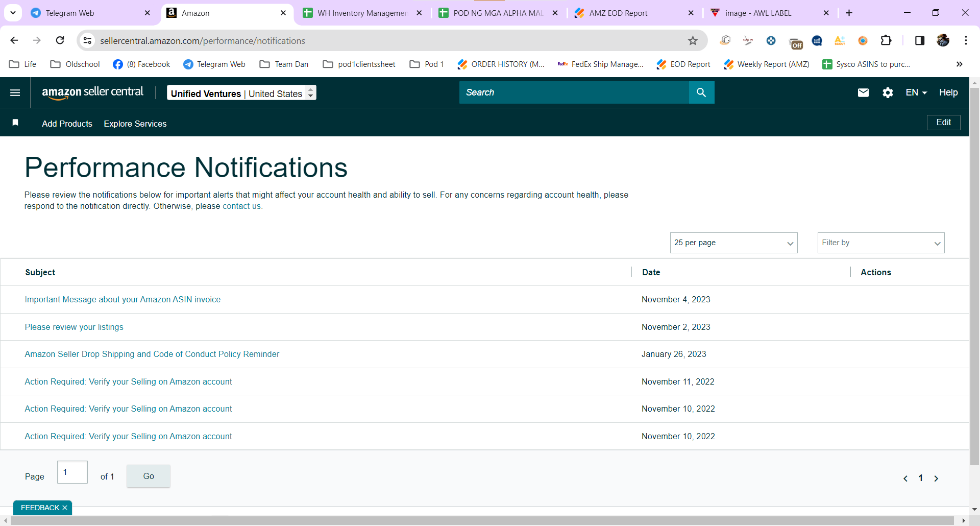Image resolution: width=980 pixels, height=526 pixels.
Task: Go to previous page arrow in pagination
Action: pyautogui.click(x=905, y=479)
